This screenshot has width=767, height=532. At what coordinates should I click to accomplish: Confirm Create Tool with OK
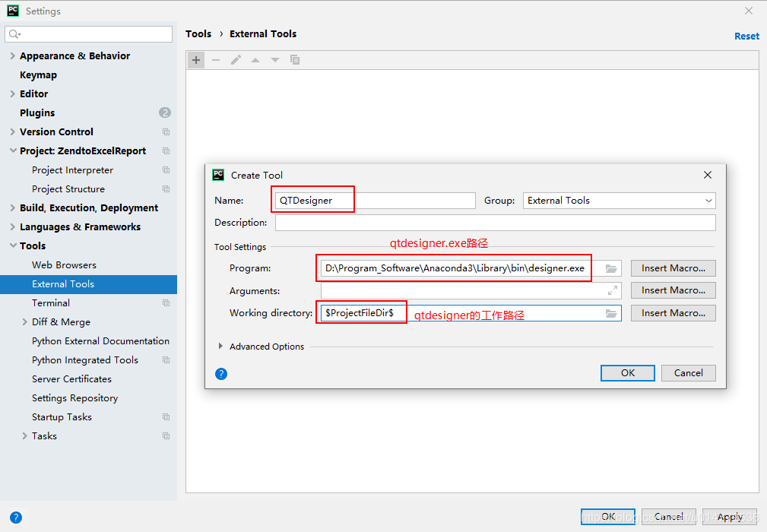(628, 373)
